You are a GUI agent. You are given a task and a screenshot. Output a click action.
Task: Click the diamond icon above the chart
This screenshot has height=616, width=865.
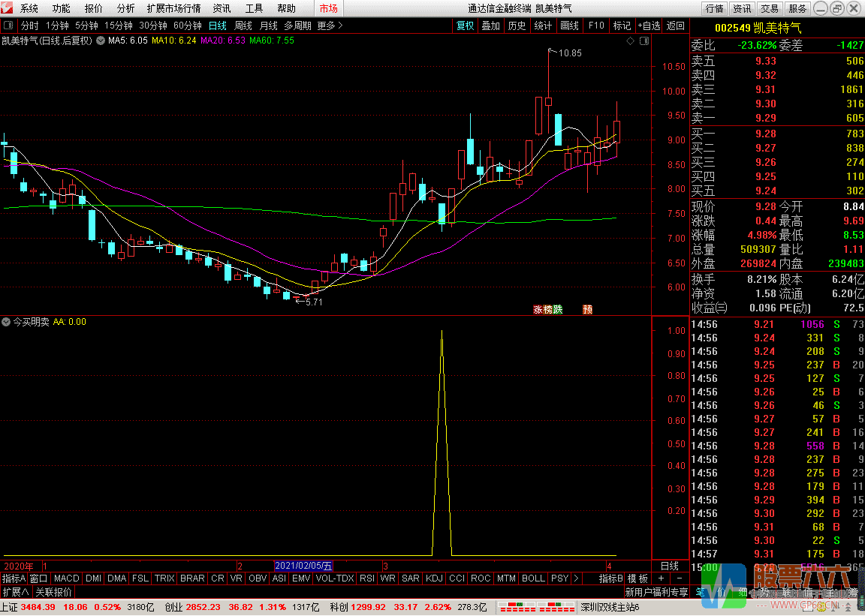click(629, 41)
